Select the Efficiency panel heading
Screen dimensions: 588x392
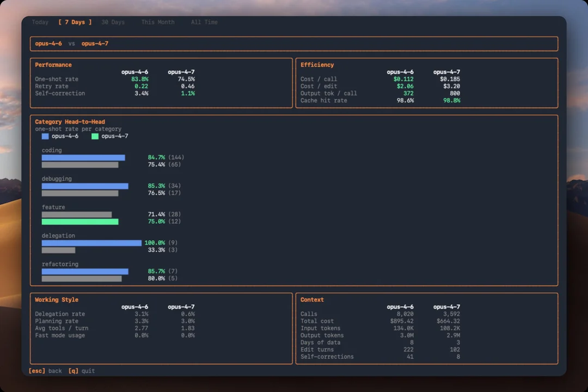click(317, 65)
